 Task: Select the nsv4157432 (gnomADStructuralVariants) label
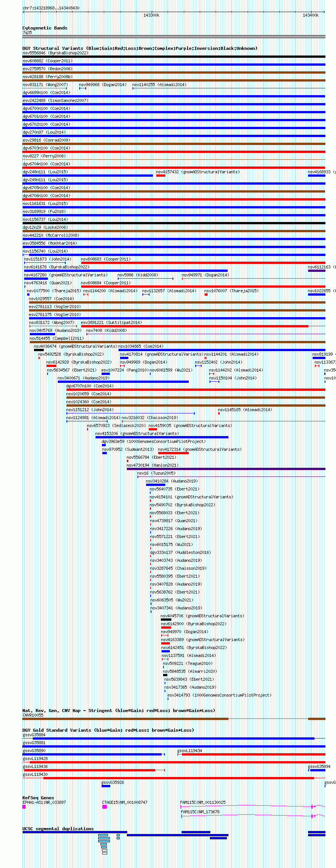pos(198,172)
